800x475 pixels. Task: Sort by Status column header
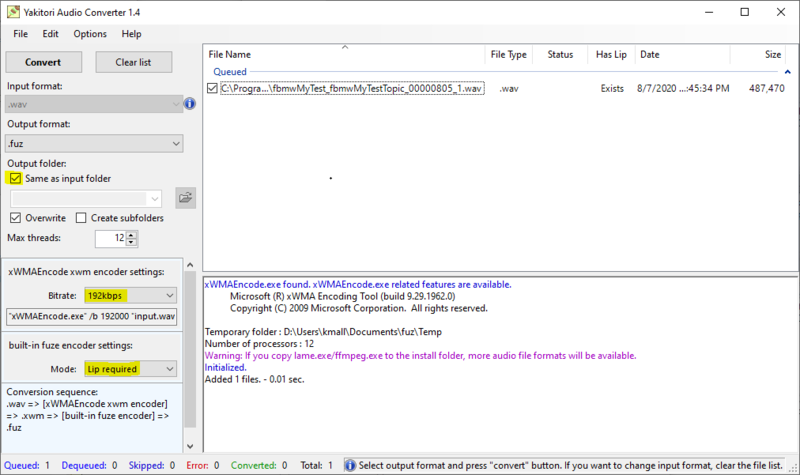click(560, 54)
